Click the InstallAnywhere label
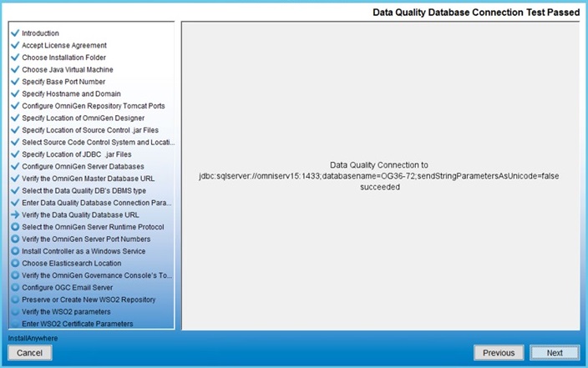 click(x=33, y=338)
